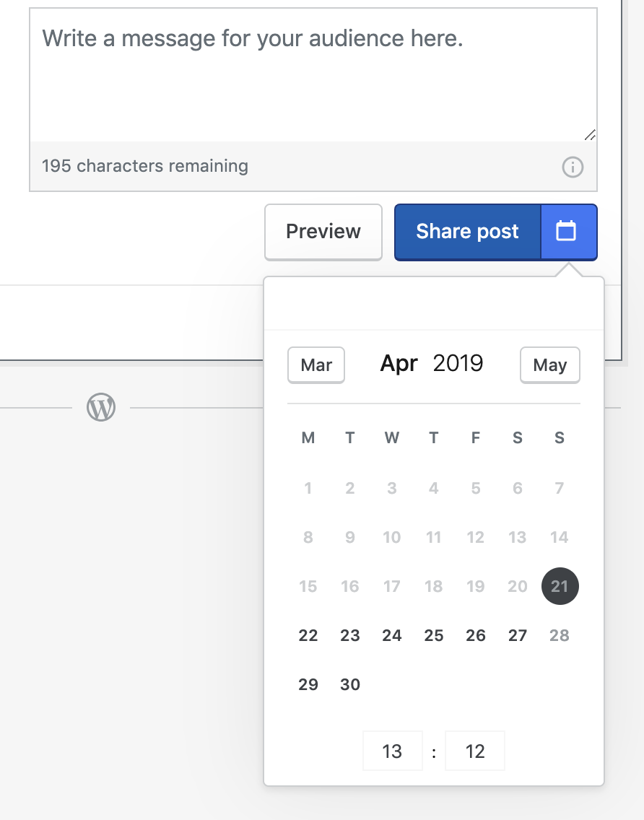644x820 pixels.
Task: Click the message composition textarea
Action: pyautogui.click(x=313, y=72)
